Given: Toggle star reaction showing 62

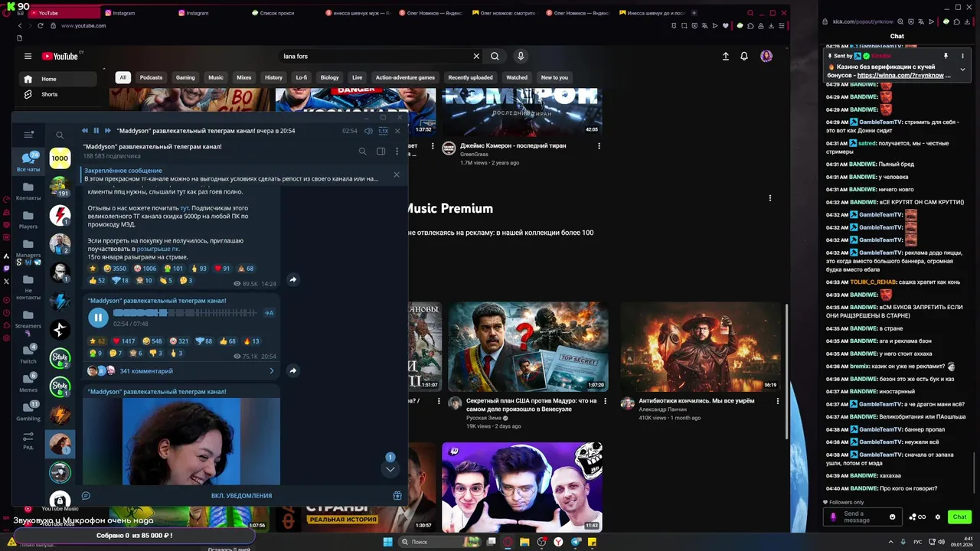Looking at the screenshot, I should (x=97, y=341).
